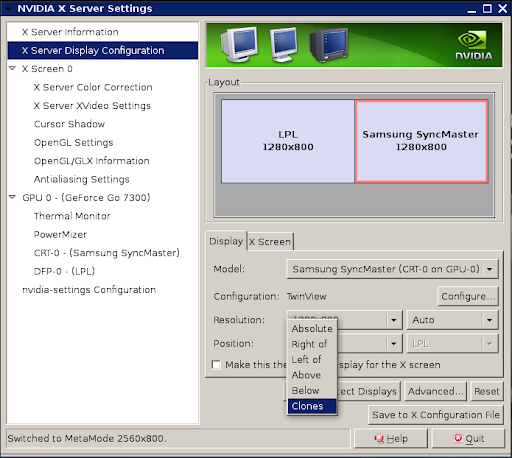Open Thermal Monitor page
The image size is (512, 458).
coord(72,216)
